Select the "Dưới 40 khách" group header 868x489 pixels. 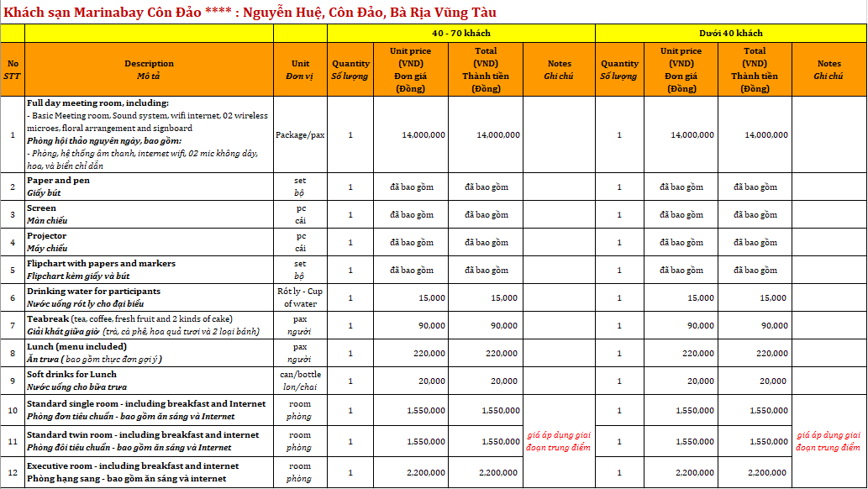731,34
